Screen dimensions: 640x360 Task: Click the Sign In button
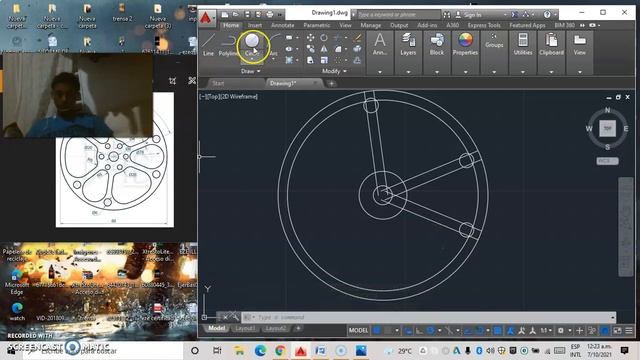[472, 15]
